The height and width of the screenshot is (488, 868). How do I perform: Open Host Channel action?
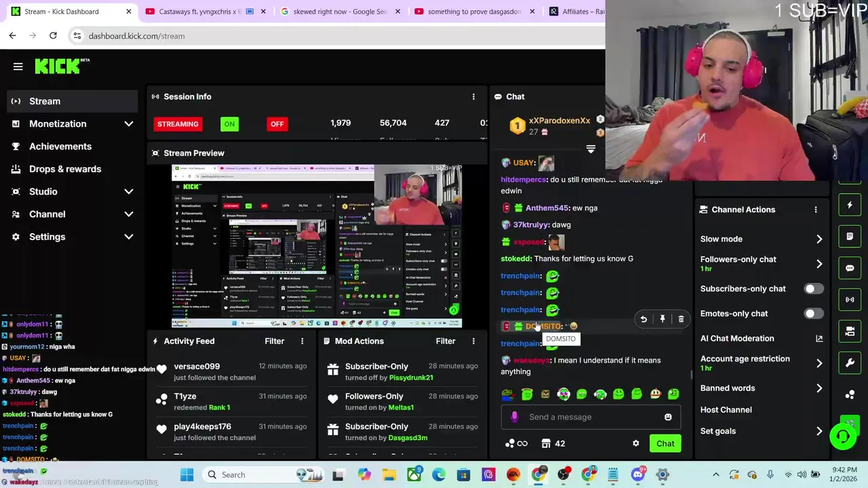726,409
